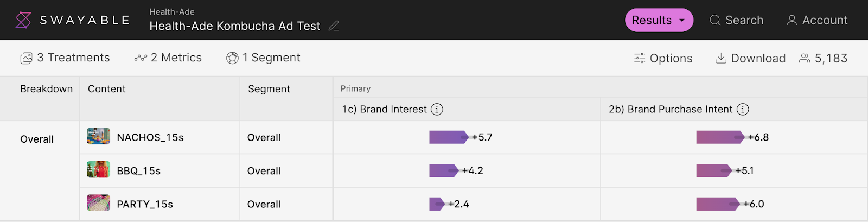Select the NACHOS_15s thumbnail

click(x=98, y=136)
